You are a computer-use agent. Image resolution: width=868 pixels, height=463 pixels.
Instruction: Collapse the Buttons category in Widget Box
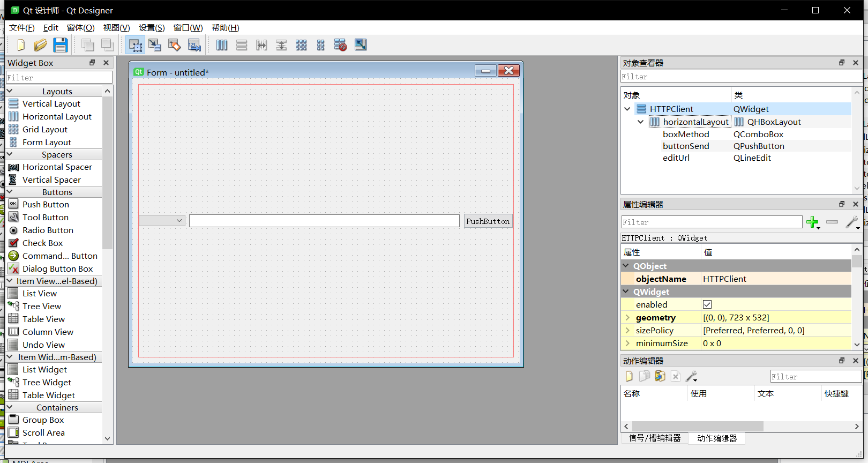click(x=9, y=192)
